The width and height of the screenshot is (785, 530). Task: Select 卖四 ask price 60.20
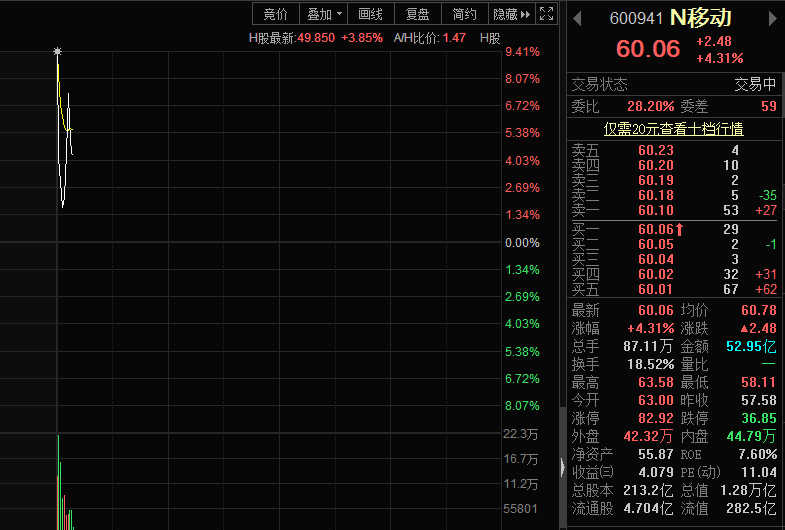point(656,165)
